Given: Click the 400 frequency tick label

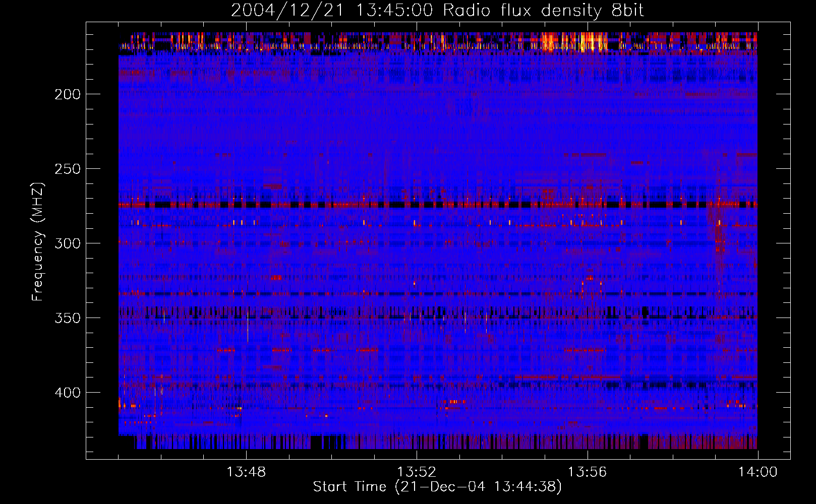Looking at the screenshot, I should 68,393.
